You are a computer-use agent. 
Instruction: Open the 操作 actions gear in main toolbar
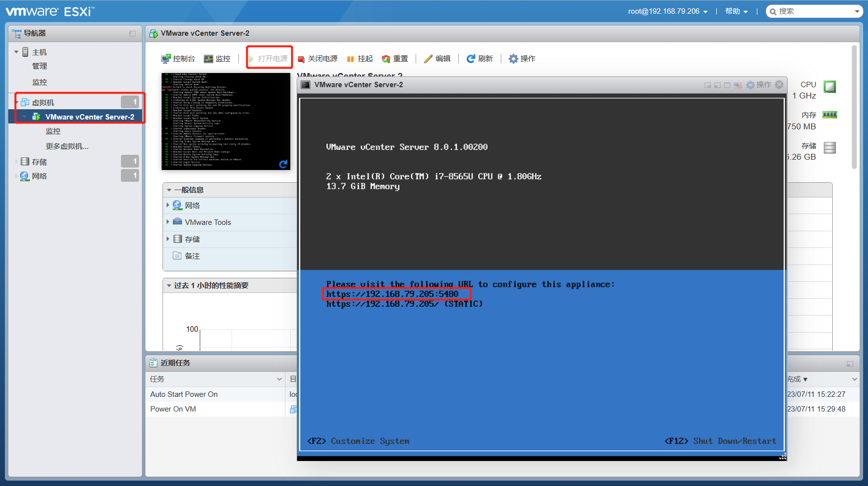tap(522, 59)
